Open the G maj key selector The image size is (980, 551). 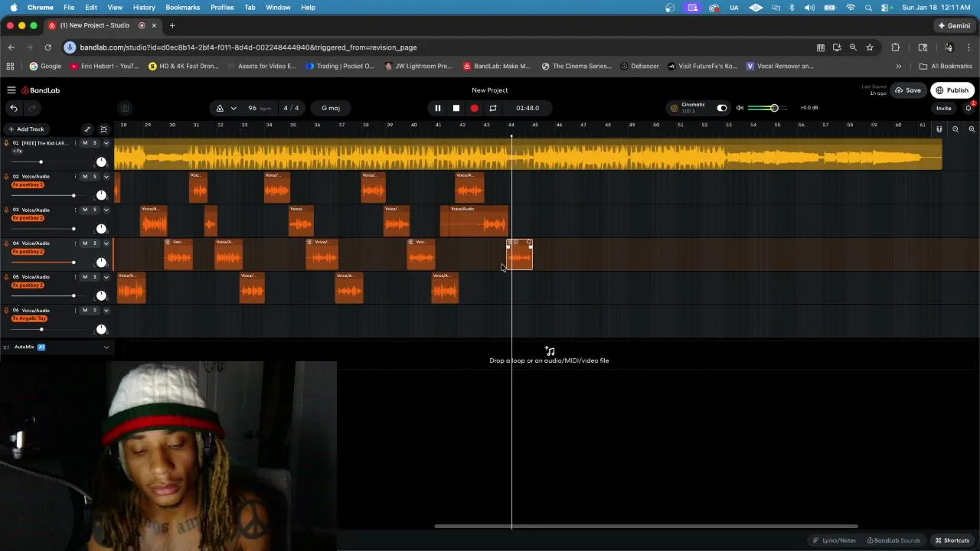[x=331, y=108]
